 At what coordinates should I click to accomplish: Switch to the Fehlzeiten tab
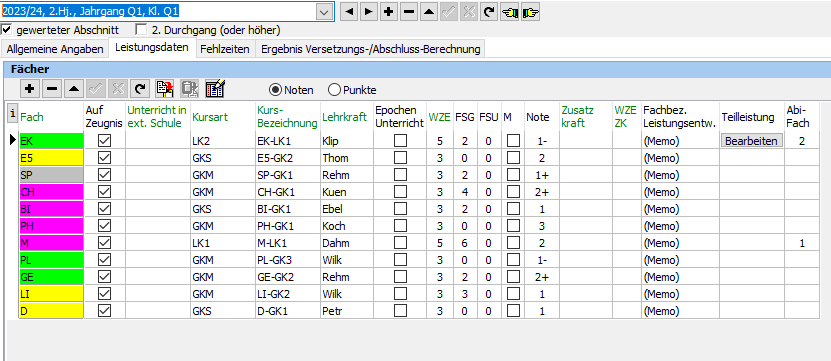point(225,49)
